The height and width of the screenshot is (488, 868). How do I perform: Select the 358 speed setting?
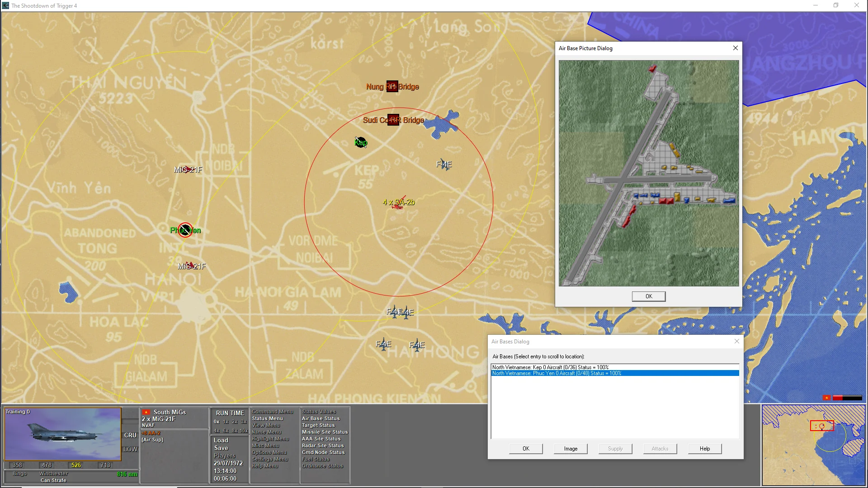[17, 465]
